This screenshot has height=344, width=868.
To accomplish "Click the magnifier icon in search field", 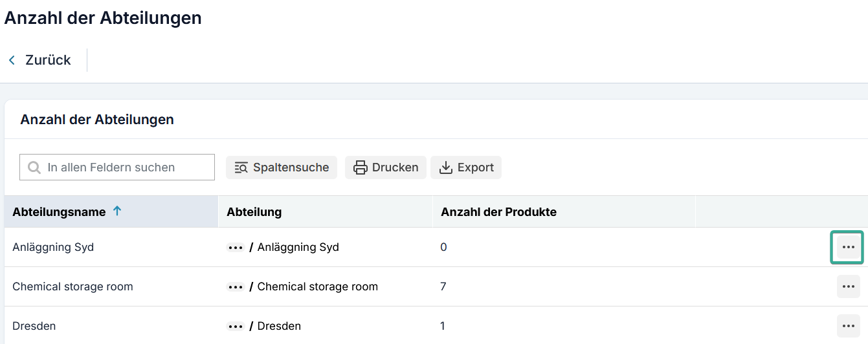I will tap(34, 167).
